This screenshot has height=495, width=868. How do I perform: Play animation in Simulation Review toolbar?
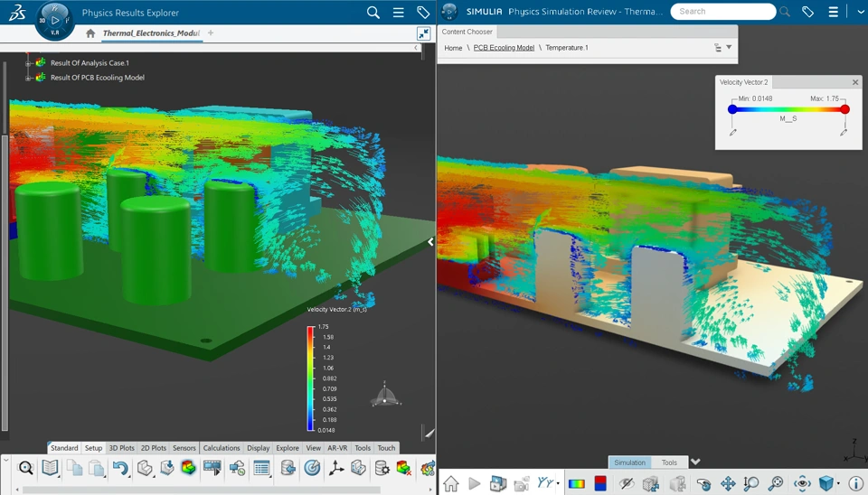[x=475, y=483]
